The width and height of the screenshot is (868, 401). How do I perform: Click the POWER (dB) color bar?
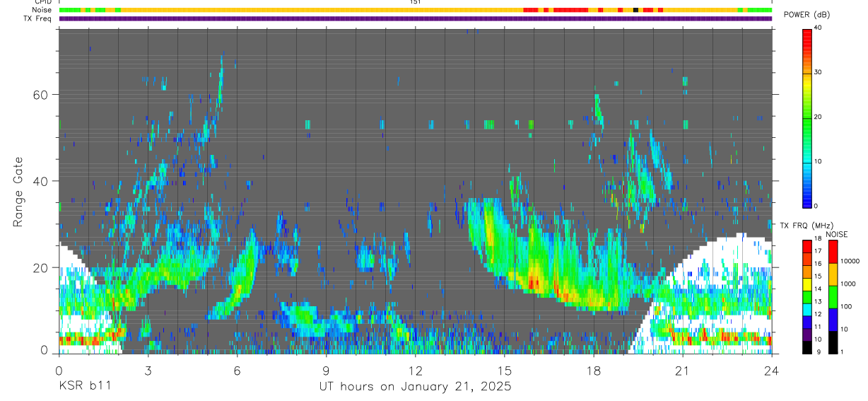coord(807,117)
